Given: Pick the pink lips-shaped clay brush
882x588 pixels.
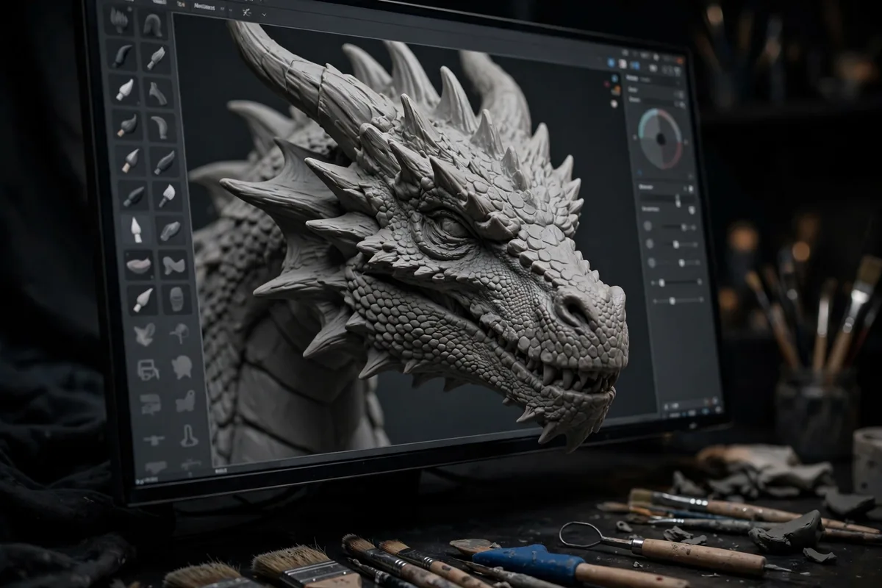Looking at the screenshot, I should (x=138, y=265).
